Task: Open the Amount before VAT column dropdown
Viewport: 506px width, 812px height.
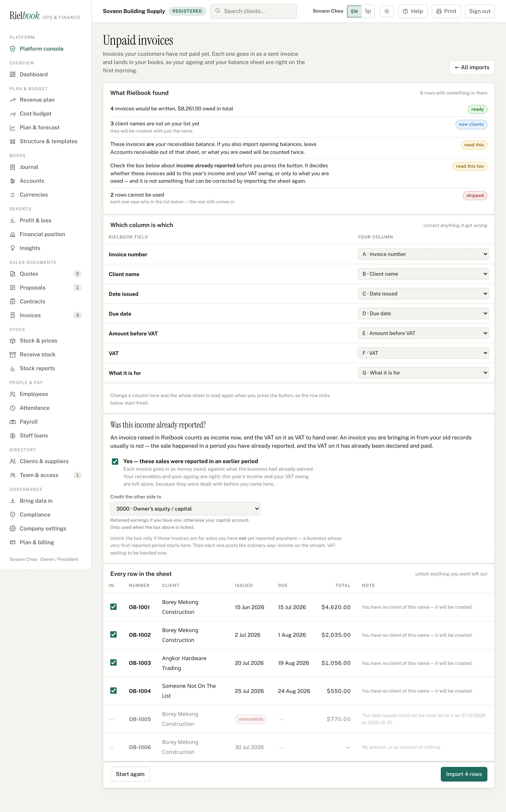Action: point(423,333)
